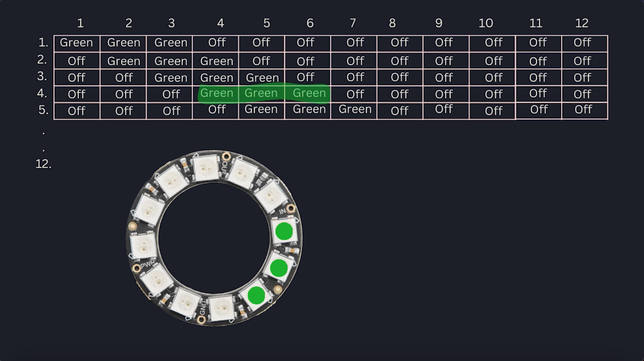Click column header number 6
Screen dimensions: 644x361
coord(310,23)
